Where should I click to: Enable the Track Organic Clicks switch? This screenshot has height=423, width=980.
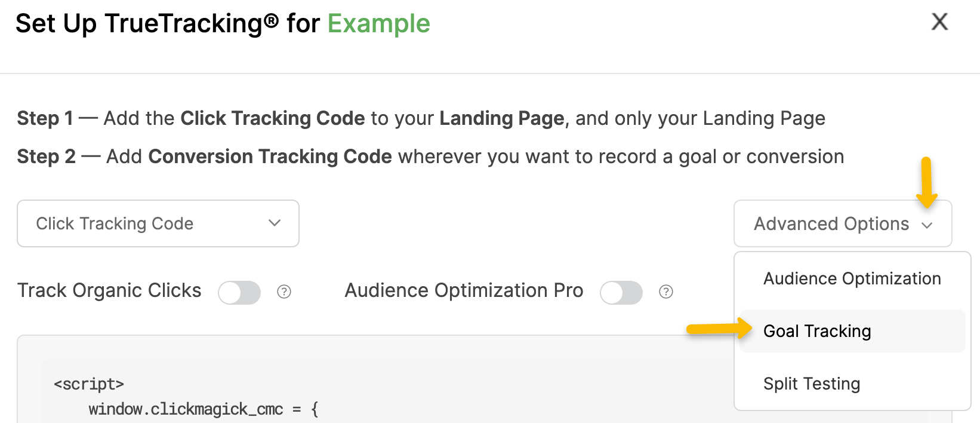[x=239, y=293]
